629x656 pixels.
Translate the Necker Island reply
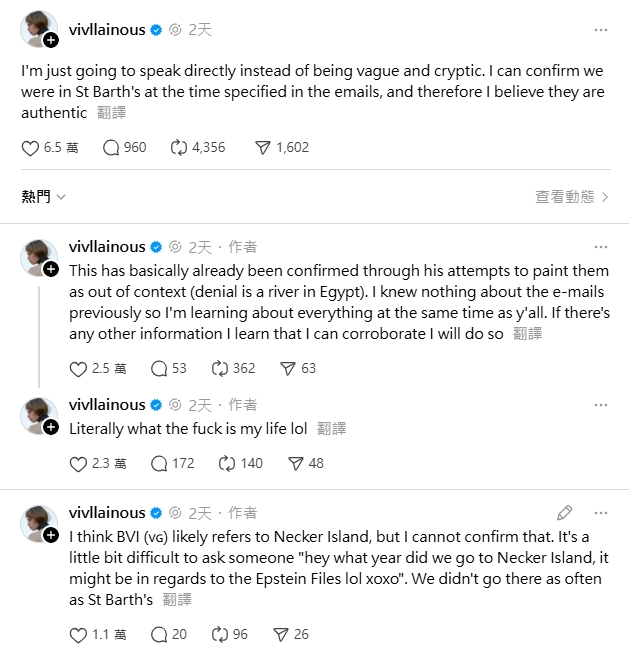[x=176, y=600]
